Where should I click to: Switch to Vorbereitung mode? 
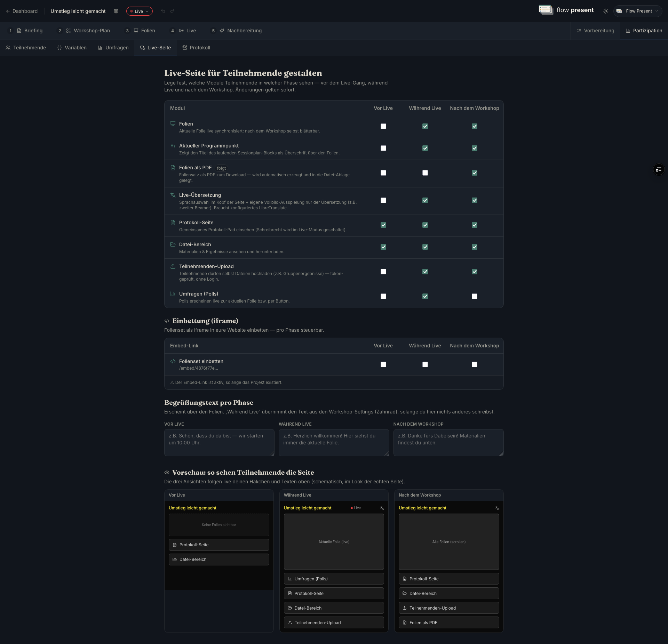pyautogui.click(x=595, y=31)
